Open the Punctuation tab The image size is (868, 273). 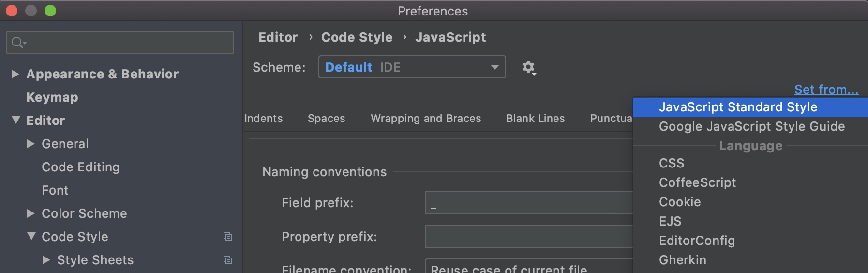coord(611,118)
